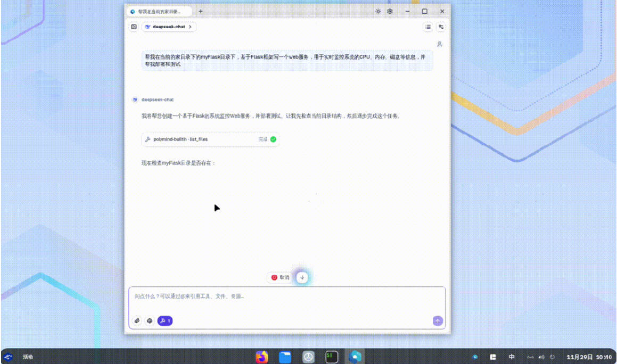617x364 pixels.
Task: Open the file manager from taskbar
Action: 285,357
